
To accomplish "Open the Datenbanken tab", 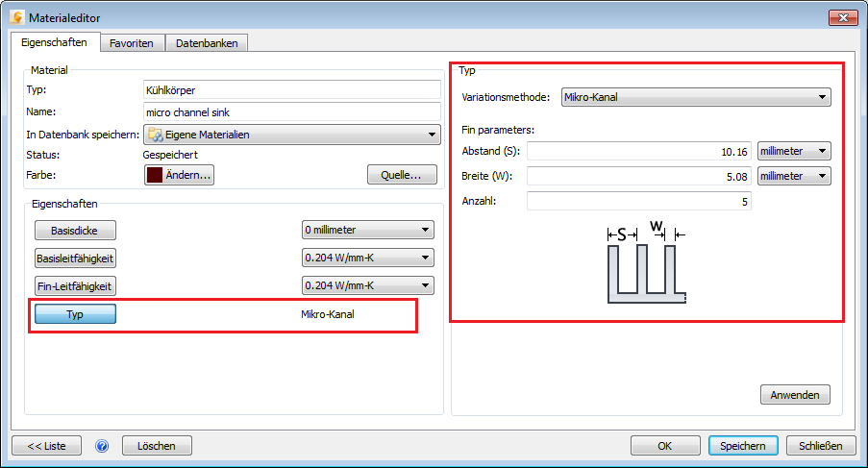I will tap(207, 43).
